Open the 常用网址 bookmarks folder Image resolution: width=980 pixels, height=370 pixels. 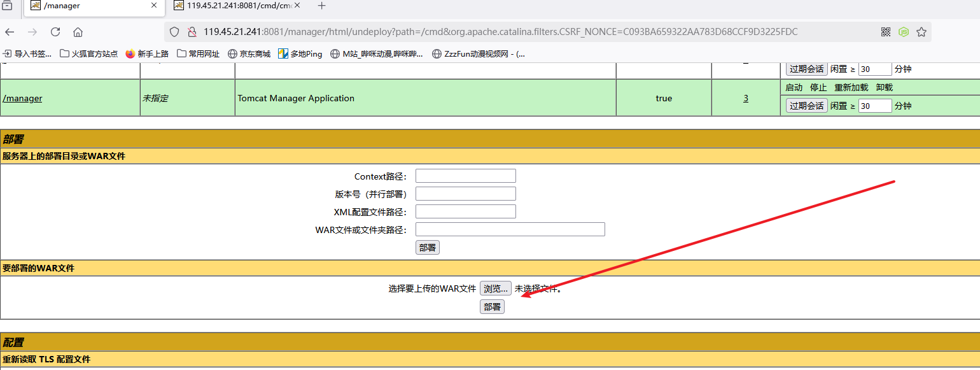198,54
